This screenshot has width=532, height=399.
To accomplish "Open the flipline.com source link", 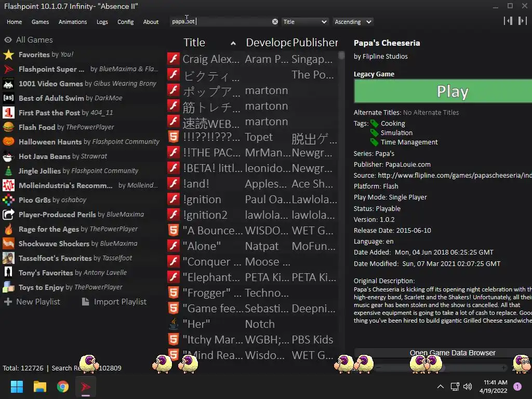I will (455, 176).
